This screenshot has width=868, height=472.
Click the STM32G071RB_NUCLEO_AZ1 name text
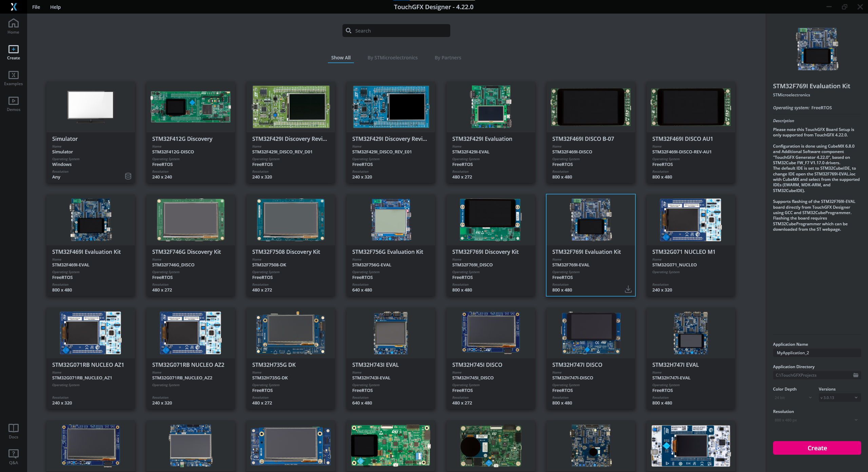pyautogui.click(x=82, y=378)
